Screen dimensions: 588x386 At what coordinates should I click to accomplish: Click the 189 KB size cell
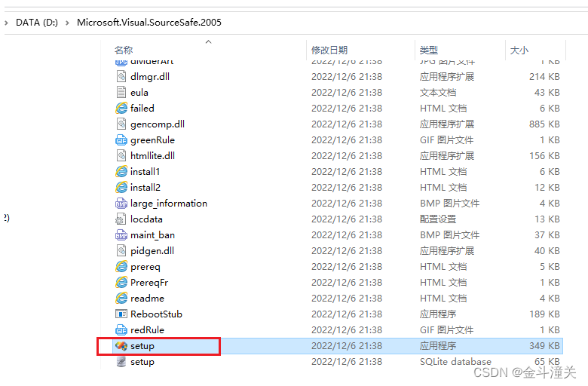tap(544, 314)
